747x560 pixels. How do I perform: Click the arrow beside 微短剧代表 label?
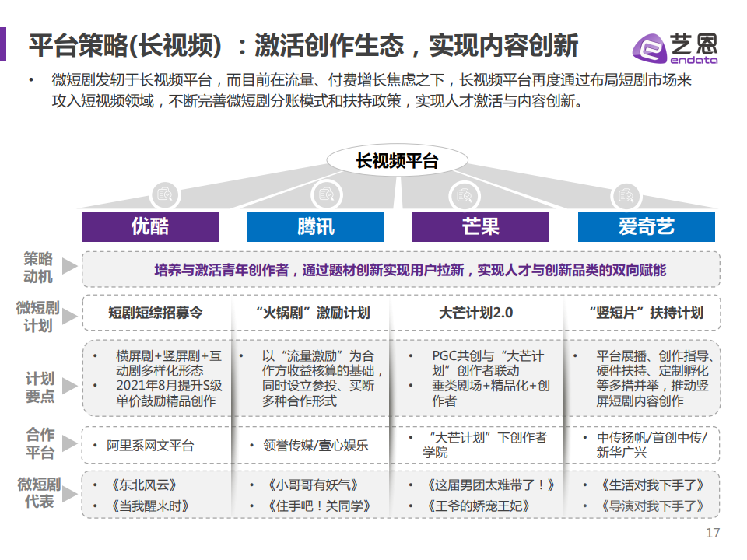(x=70, y=493)
